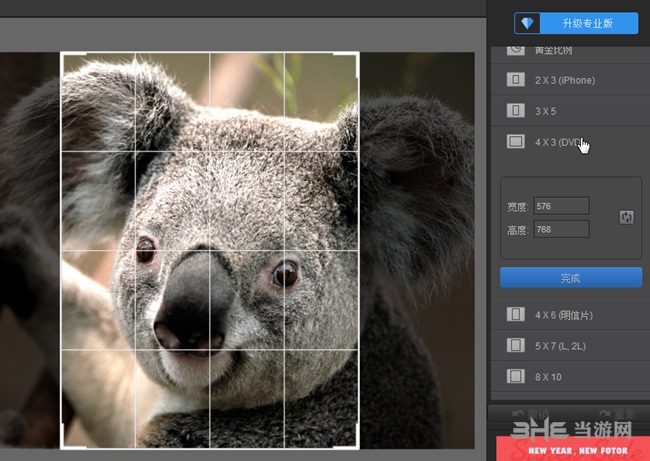Click the 高度 height label
The image size is (650, 461).
click(x=518, y=230)
